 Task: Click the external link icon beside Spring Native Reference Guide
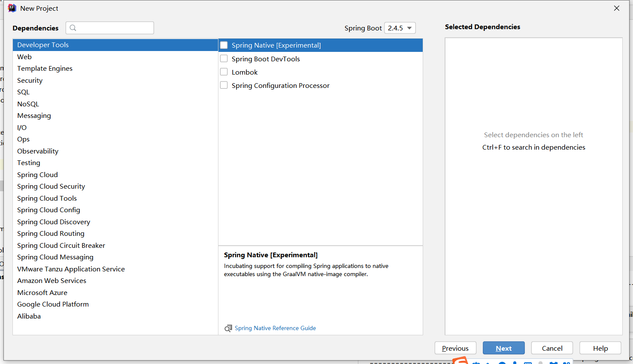pyautogui.click(x=228, y=328)
